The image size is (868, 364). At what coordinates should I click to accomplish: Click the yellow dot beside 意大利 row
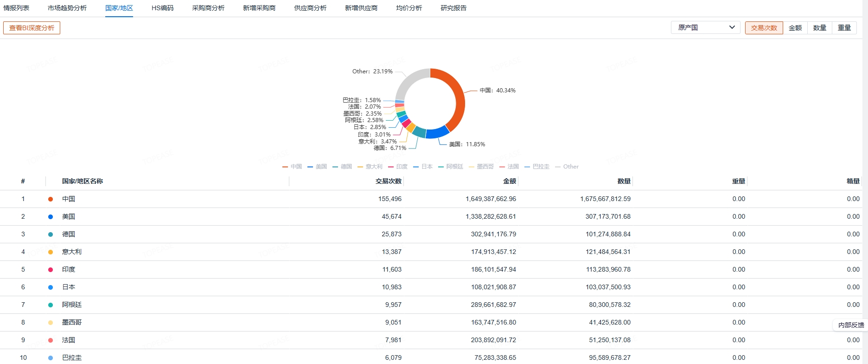(51, 252)
